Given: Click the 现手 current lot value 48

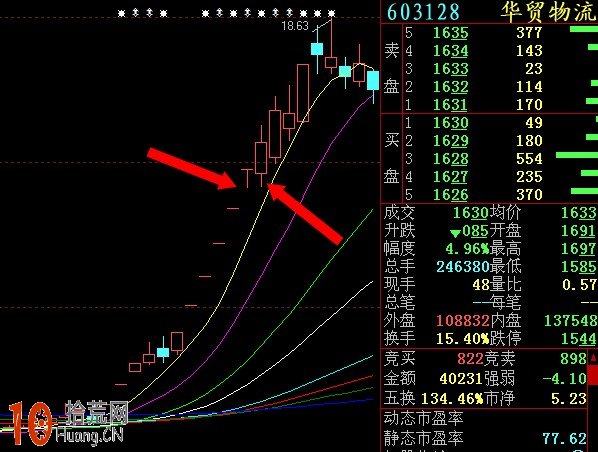Looking at the screenshot, I should tap(480, 285).
